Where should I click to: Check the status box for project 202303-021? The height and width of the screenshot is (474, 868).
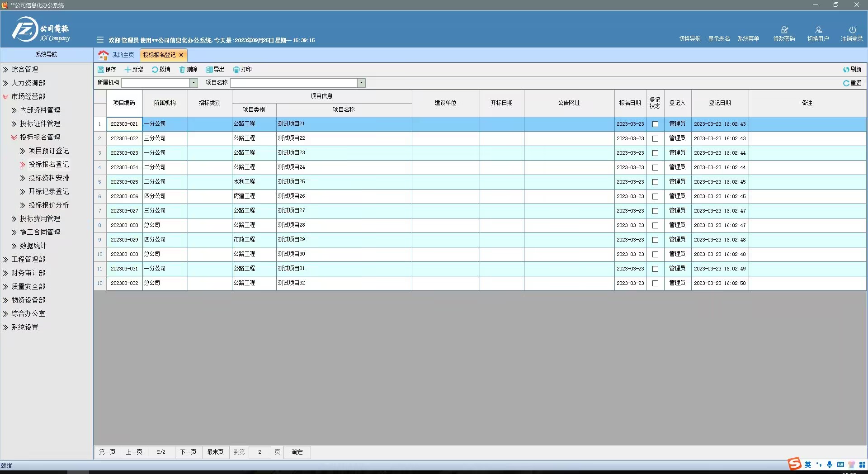click(655, 124)
